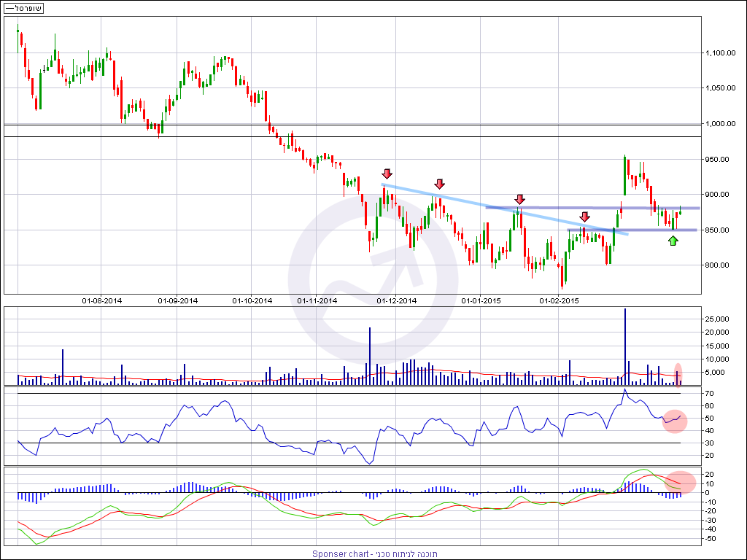This screenshot has width=747, height=560.
Task: Select the 01-08-2014 date label
Action: coord(102,300)
